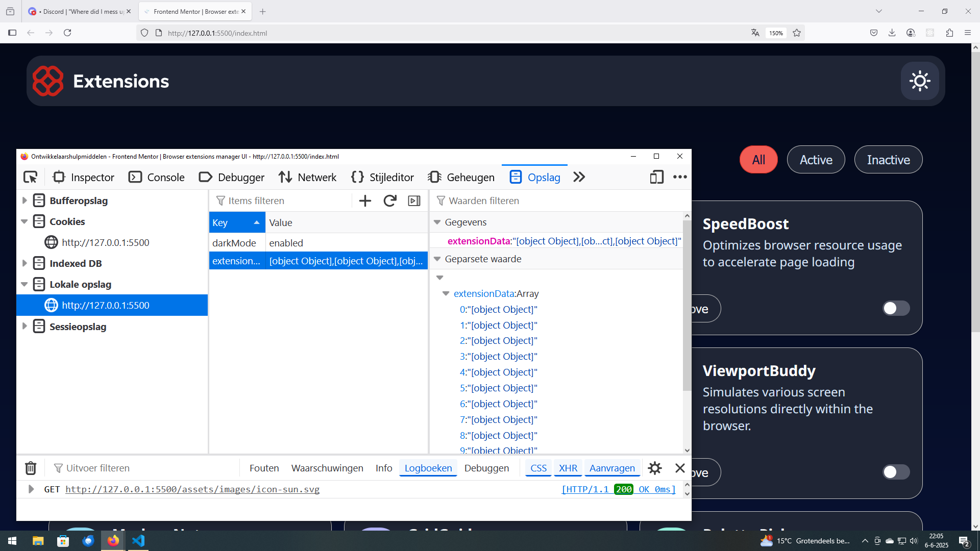Toggle the SpeedBoost extension switch
The image size is (980, 551).
[896, 308]
